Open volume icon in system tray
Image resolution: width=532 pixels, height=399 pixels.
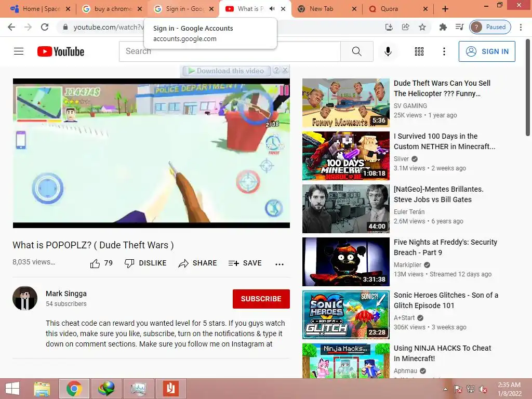483,389
